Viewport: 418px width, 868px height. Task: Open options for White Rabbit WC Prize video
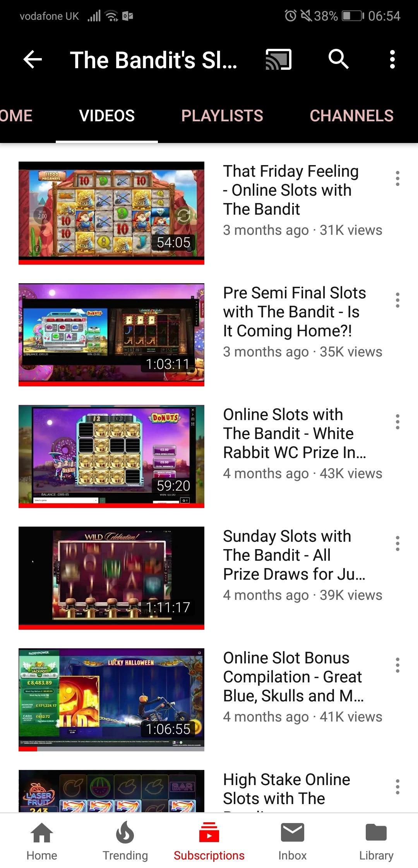(397, 422)
